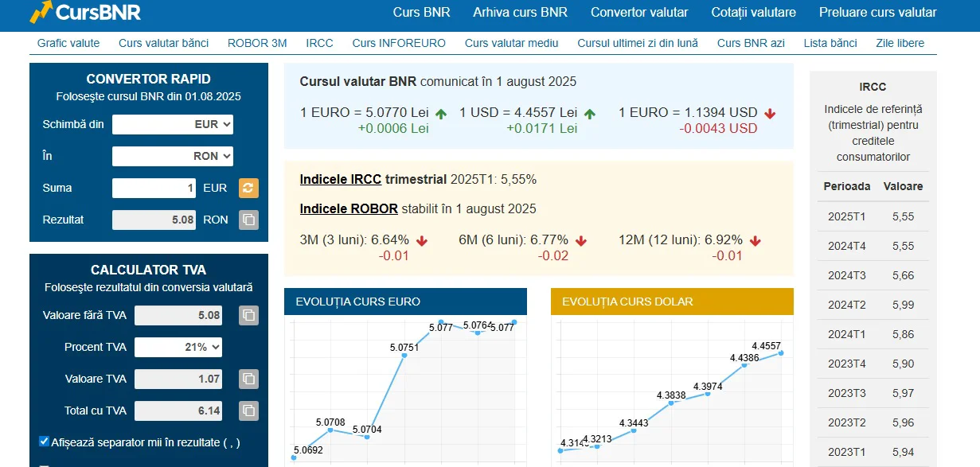Click the 2025T1 row in IRCC table
Screen dimensions: 980x467
873,216
